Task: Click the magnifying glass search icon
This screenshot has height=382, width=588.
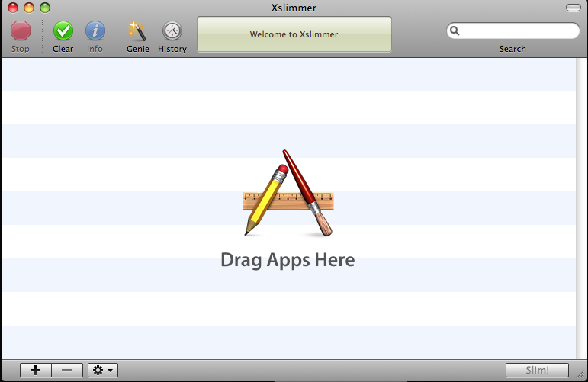Action: pyautogui.click(x=454, y=30)
